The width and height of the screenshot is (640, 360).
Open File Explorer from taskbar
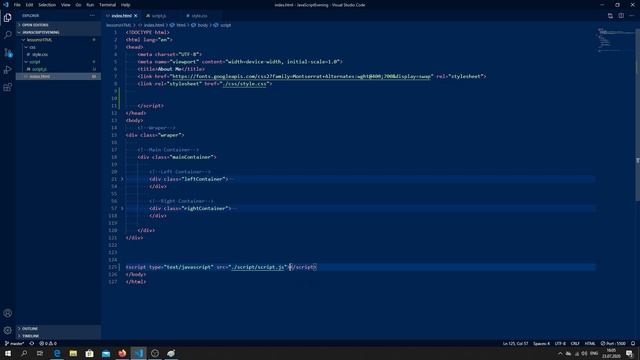click(x=73, y=353)
